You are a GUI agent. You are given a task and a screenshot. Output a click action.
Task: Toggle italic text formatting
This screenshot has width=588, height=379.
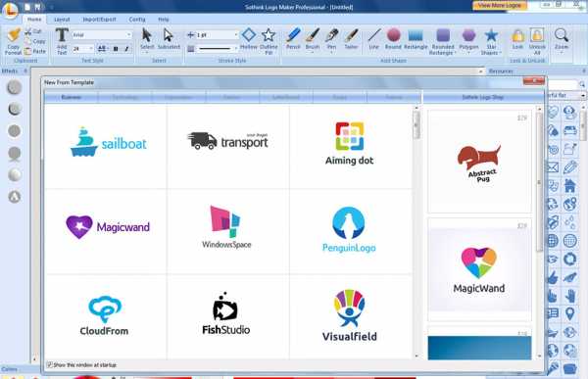click(126, 49)
